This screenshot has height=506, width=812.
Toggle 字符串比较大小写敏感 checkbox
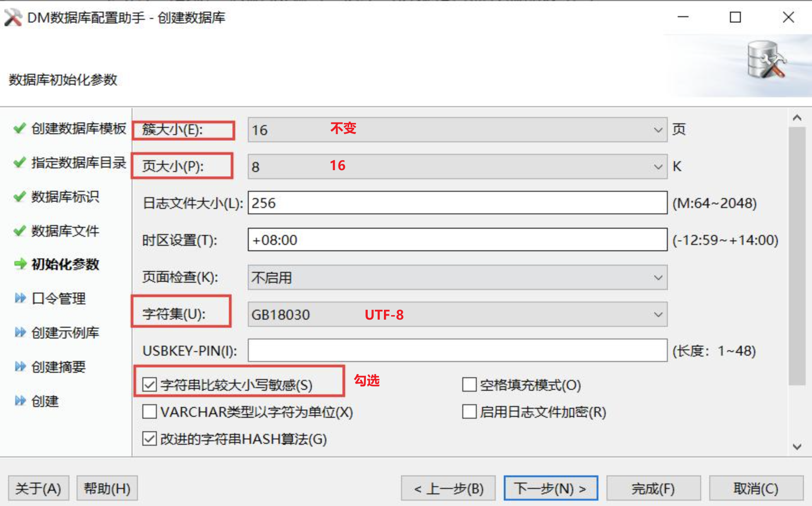pos(149,384)
